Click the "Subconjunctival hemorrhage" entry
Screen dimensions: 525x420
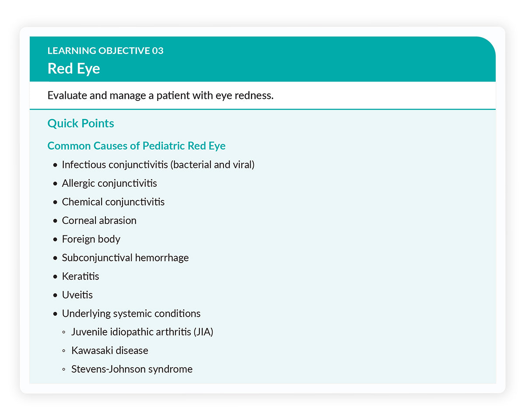click(125, 258)
